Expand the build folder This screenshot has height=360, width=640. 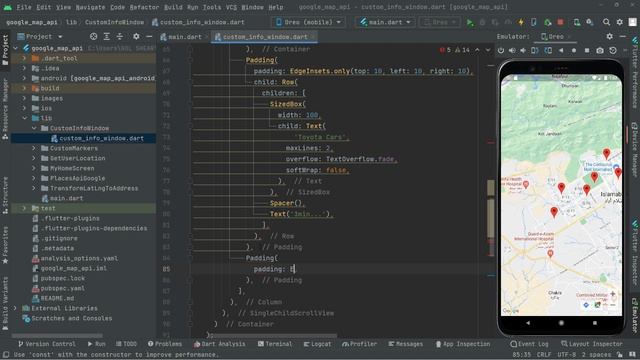point(24,88)
